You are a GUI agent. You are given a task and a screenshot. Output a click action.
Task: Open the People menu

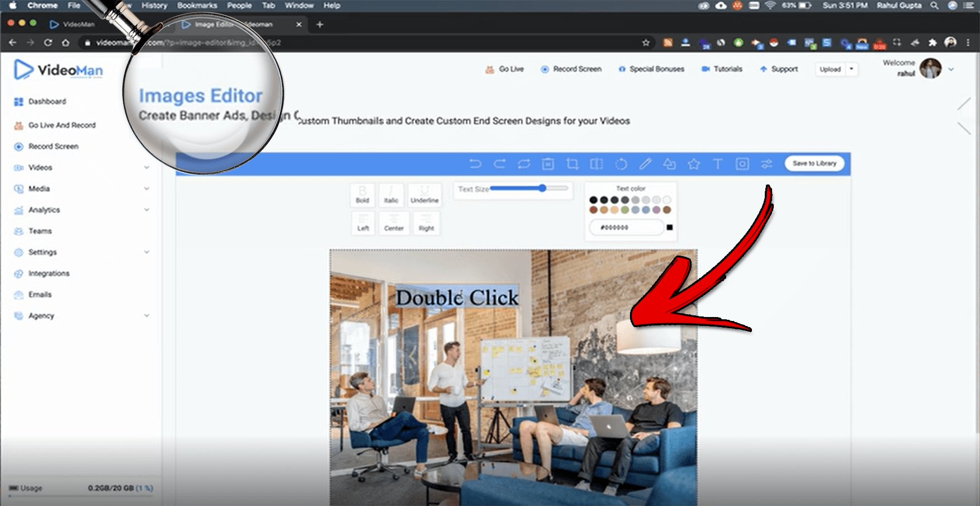click(239, 6)
